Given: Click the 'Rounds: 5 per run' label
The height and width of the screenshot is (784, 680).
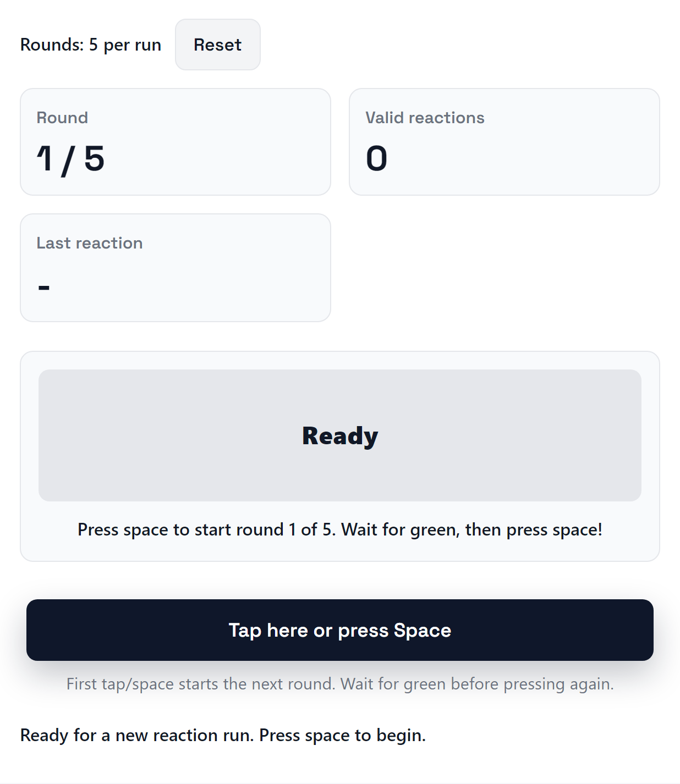Looking at the screenshot, I should pos(90,45).
